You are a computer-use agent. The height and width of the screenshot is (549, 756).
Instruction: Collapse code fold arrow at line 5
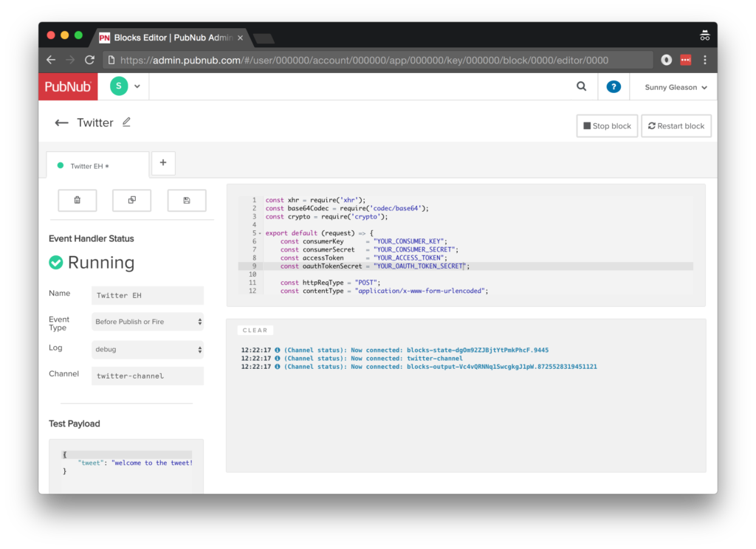[259, 233]
